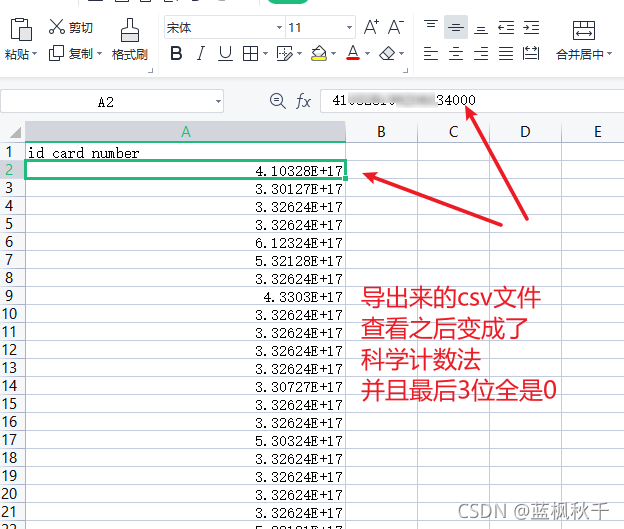Select column E header

593,132
